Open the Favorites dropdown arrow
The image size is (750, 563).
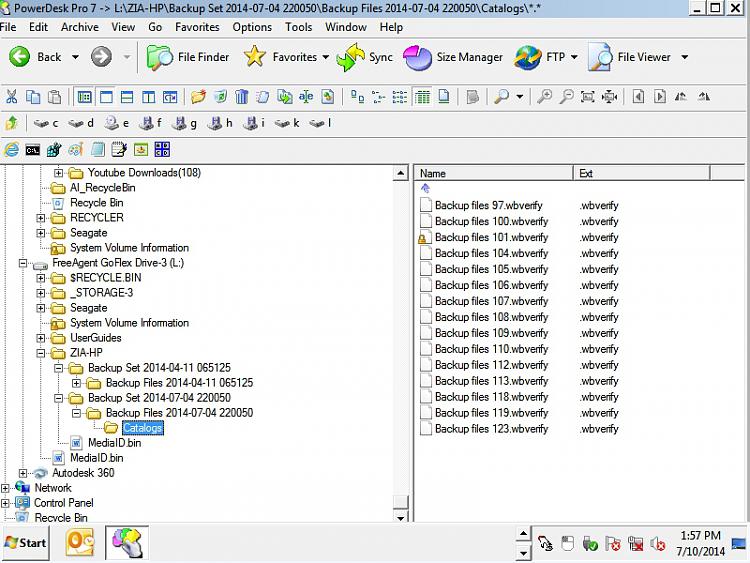[x=326, y=57]
